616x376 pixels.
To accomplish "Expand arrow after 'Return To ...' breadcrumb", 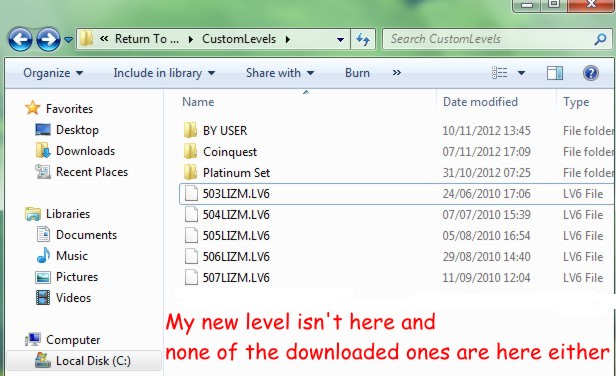I will tap(191, 39).
